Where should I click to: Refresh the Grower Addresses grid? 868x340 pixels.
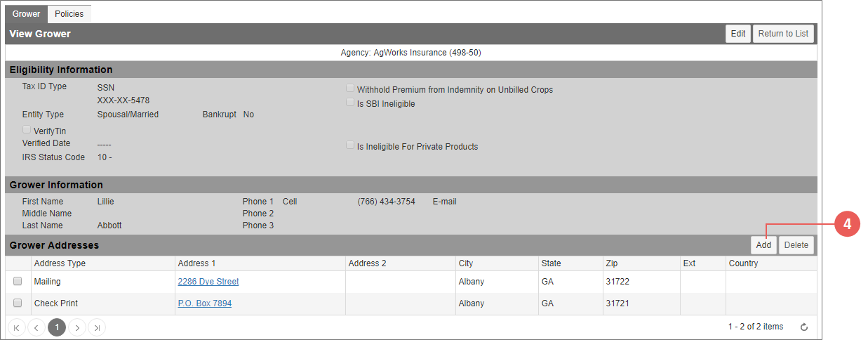click(x=804, y=327)
